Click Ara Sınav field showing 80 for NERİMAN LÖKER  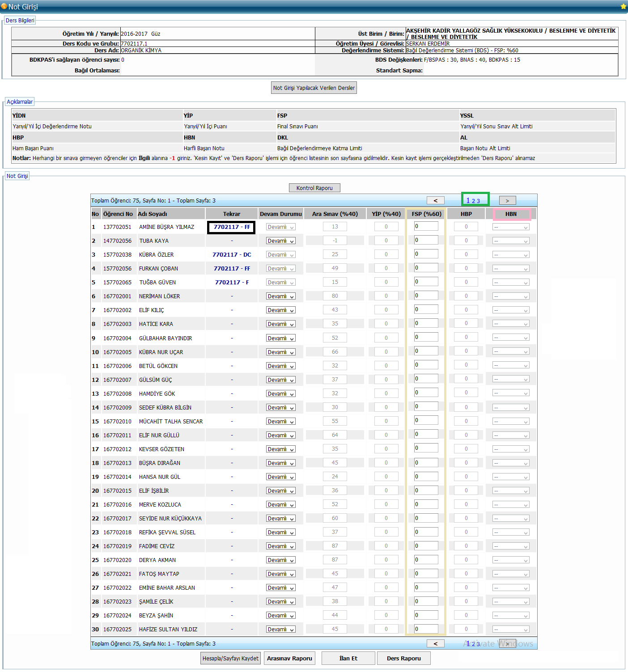[x=335, y=296]
